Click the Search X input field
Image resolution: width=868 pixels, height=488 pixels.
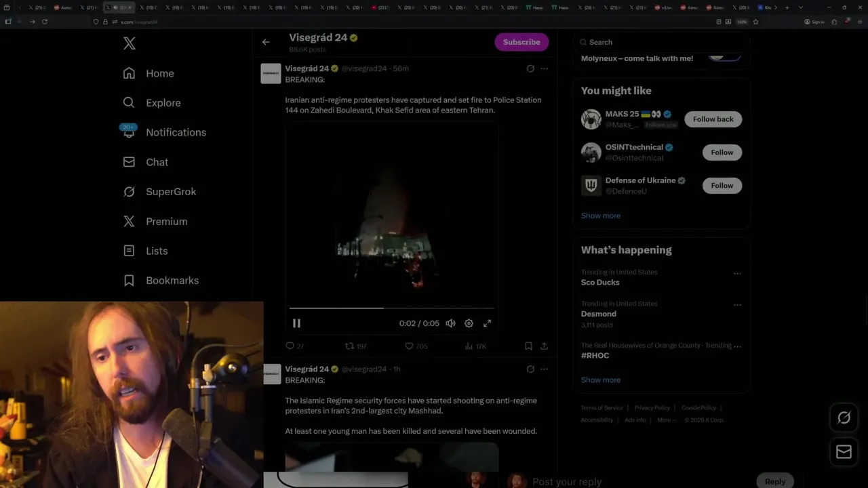(x=661, y=42)
